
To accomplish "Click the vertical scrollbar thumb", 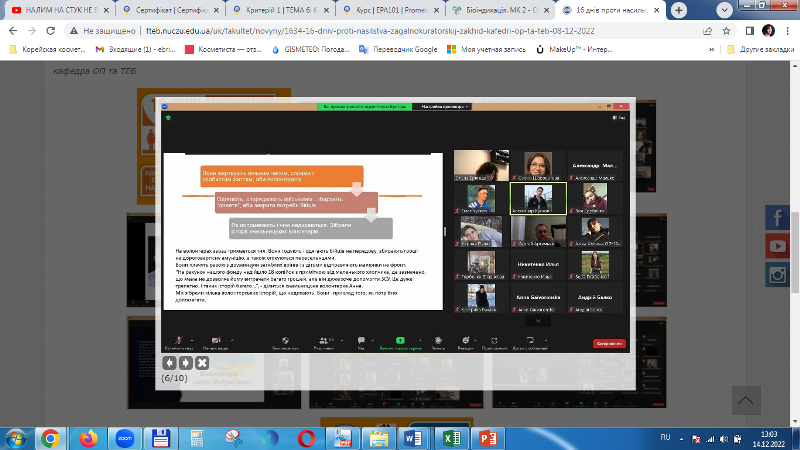I will [x=795, y=252].
